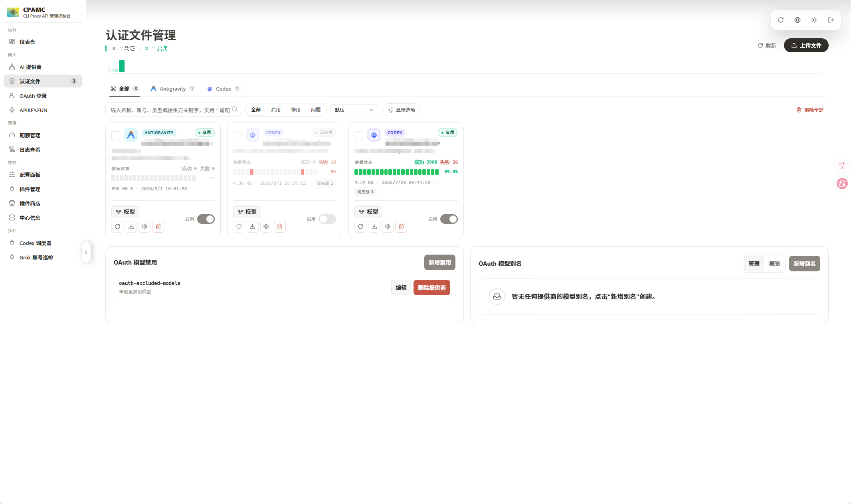Disable the enabled Codex credential toggle
Screen dimensions: 851x504
pos(449,219)
